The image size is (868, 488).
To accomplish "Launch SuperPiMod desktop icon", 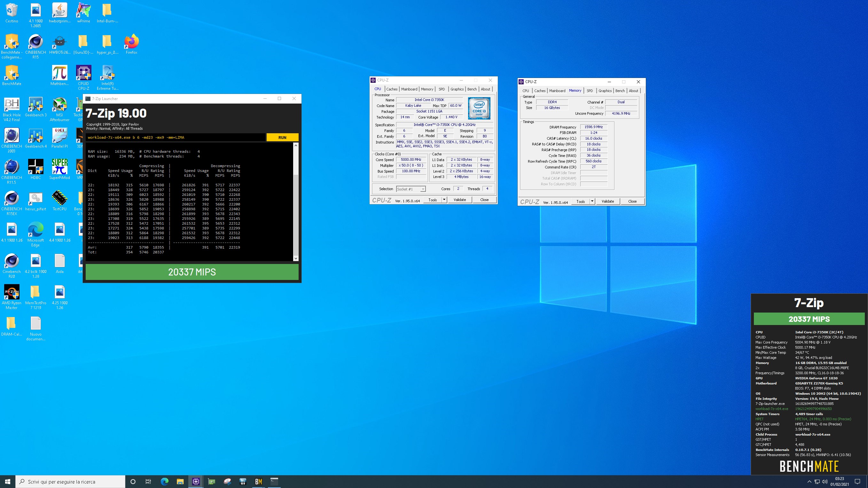I will 60,169.
